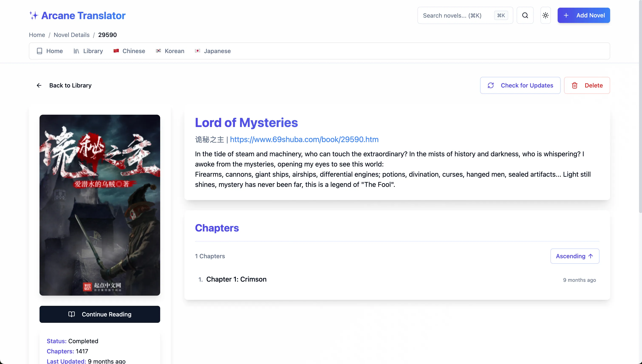The height and width of the screenshot is (364, 642).
Task: Click the refresh arrows icon
Action: (491, 86)
